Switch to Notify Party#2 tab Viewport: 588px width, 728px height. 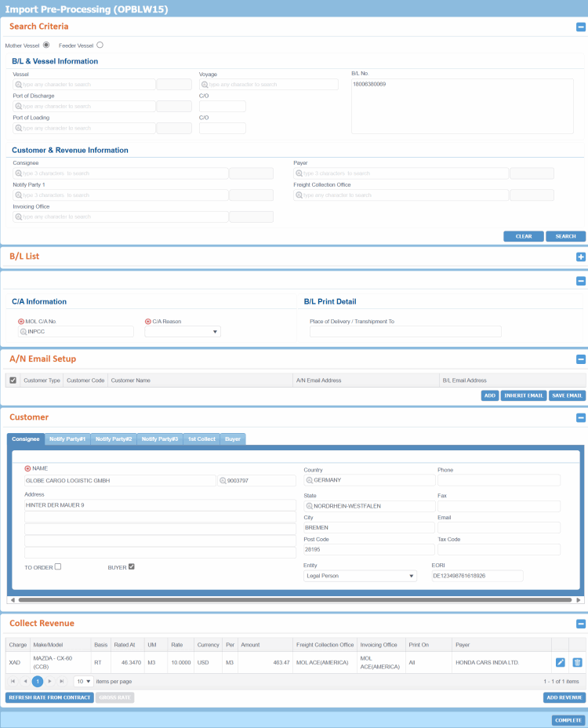click(x=114, y=439)
